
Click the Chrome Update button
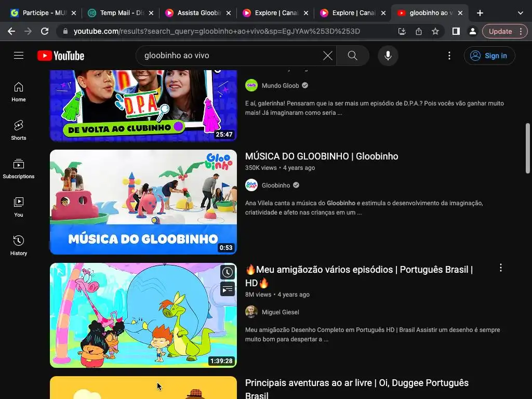click(x=500, y=31)
